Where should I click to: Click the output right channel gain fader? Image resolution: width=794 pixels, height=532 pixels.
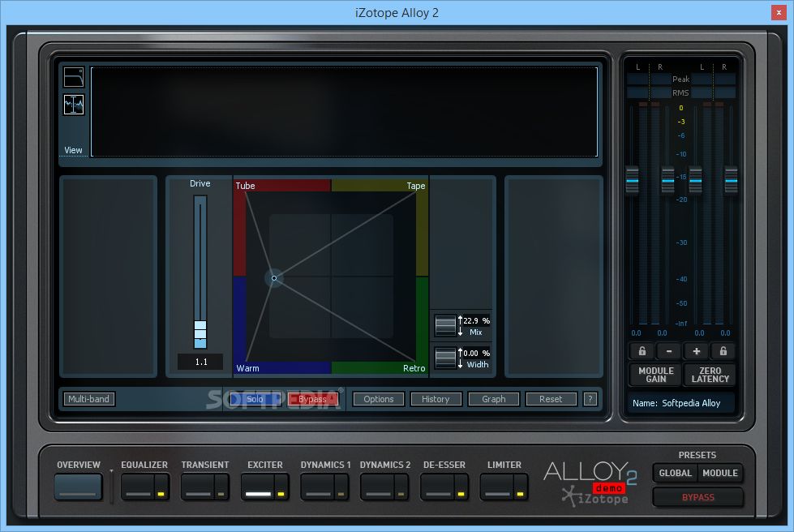[732, 180]
